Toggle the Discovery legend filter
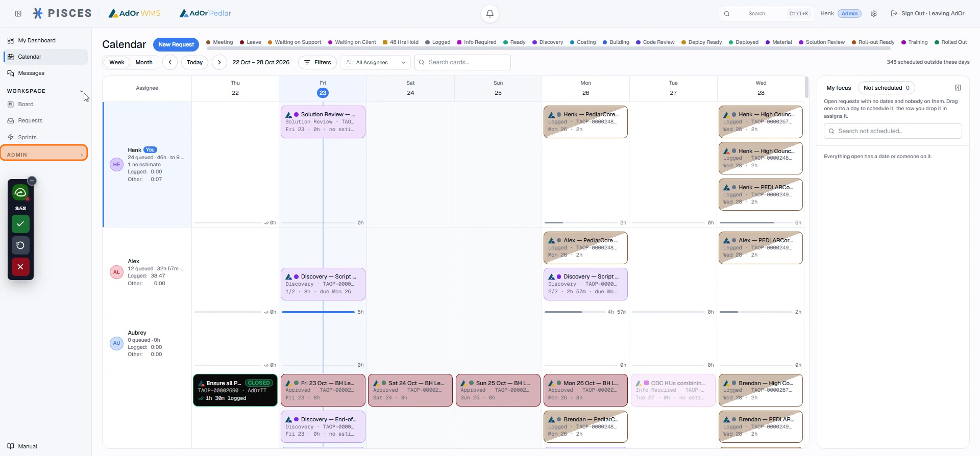980x456 pixels. [x=548, y=42]
